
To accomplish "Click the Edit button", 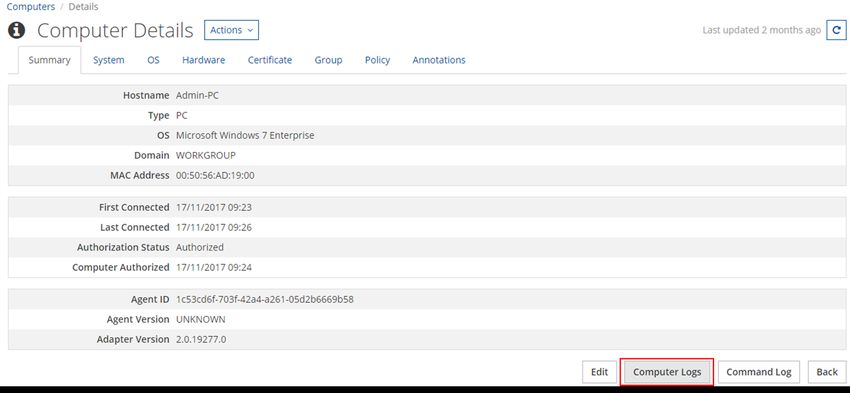I will tap(600, 372).
